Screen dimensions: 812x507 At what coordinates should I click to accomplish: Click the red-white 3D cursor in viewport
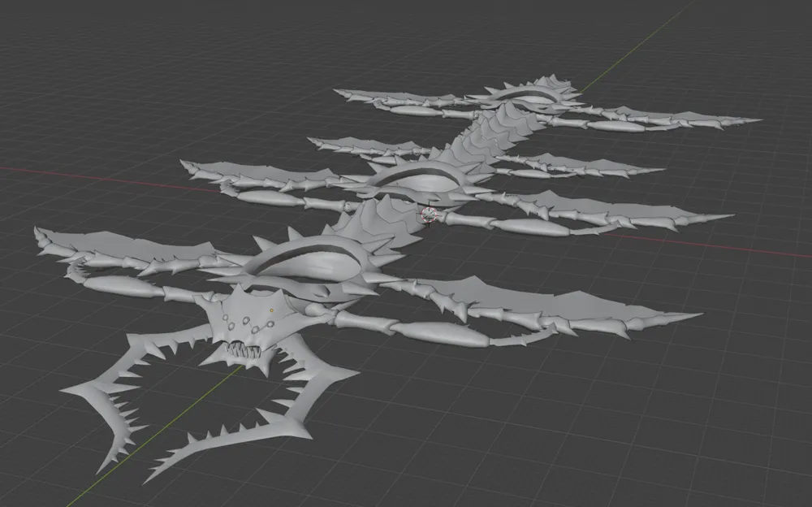(430, 214)
